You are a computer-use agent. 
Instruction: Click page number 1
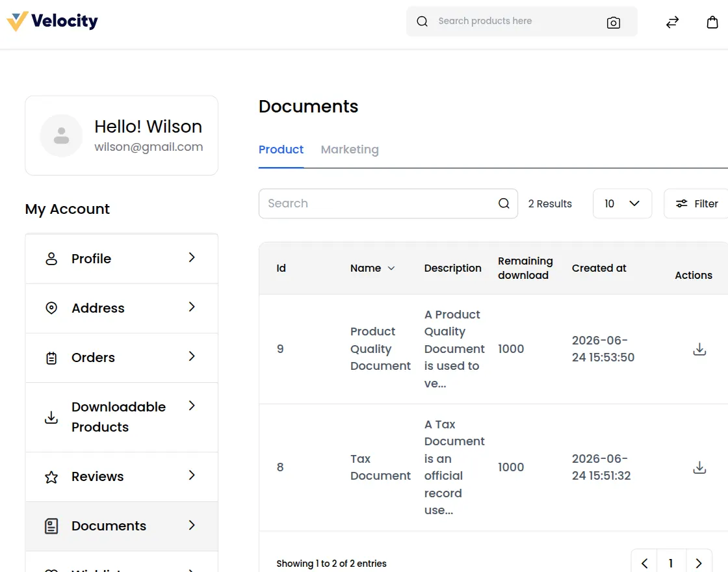click(671, 563)
